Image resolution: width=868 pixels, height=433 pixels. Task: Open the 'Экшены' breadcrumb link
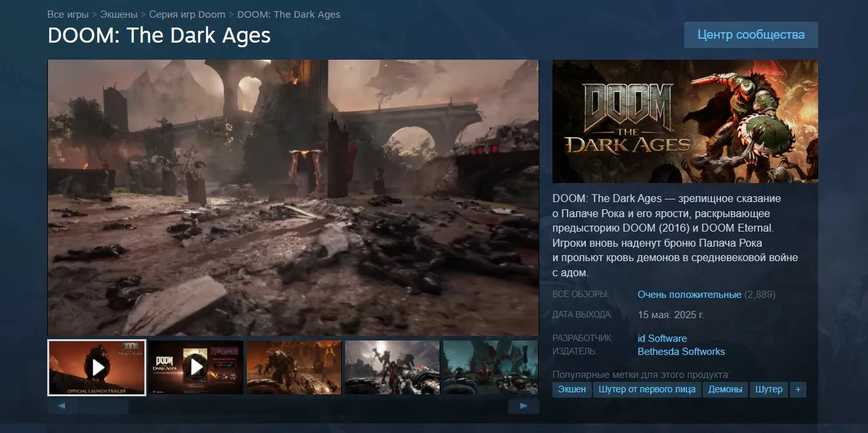(119, 14)
